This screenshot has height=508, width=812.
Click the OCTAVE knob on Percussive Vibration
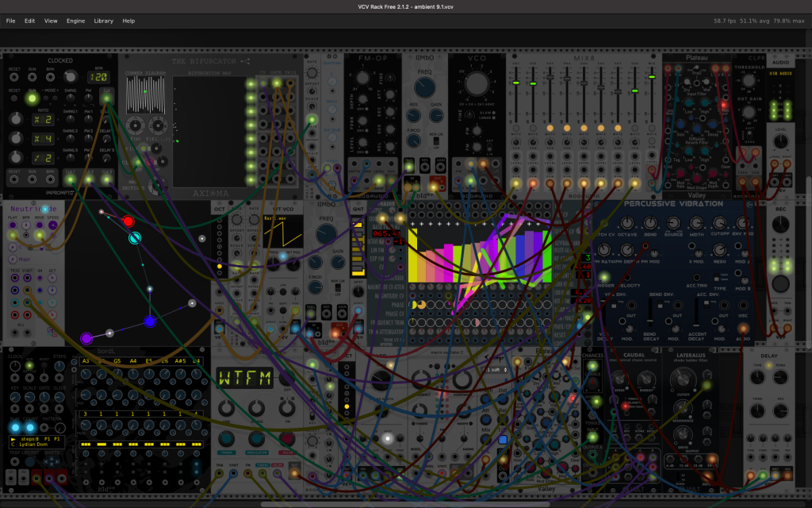point(626,223)
